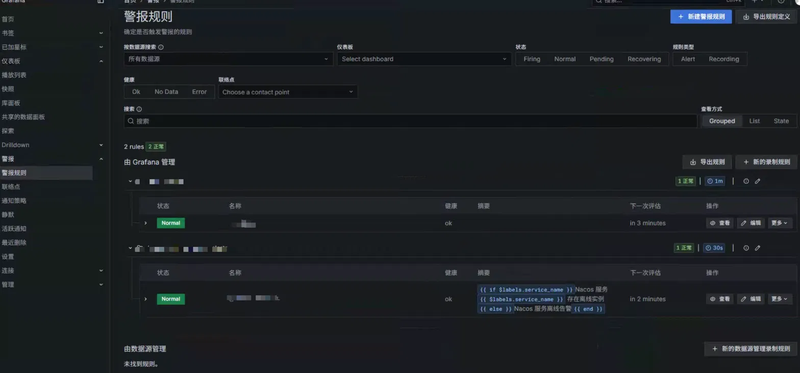The width and height of the screenshot is (800, 373).
Task: Click 新的数据源管理录制规则 button
Action: coord(750,349)
